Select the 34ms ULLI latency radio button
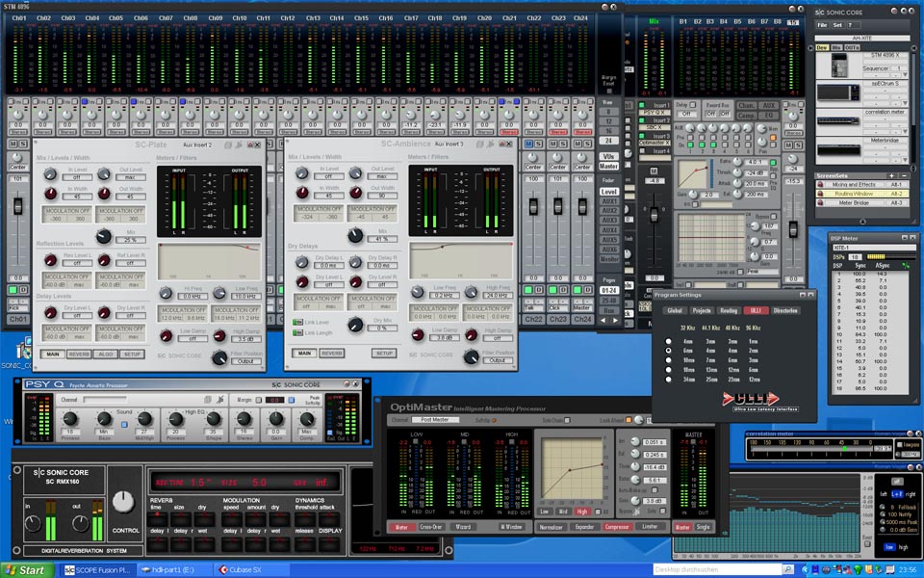Image resolution: width=924 pixels, height=578 pixels. [668, 380]
